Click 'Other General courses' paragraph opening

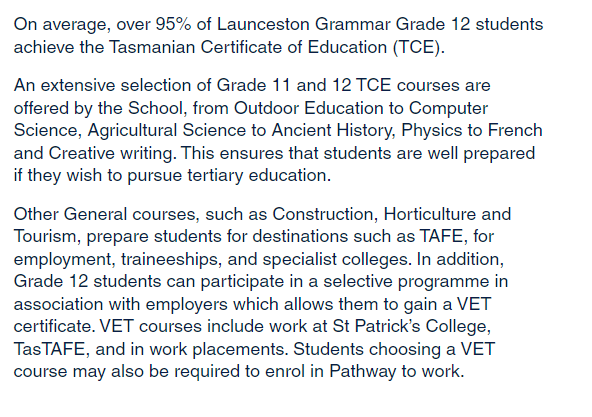[105, 214]
